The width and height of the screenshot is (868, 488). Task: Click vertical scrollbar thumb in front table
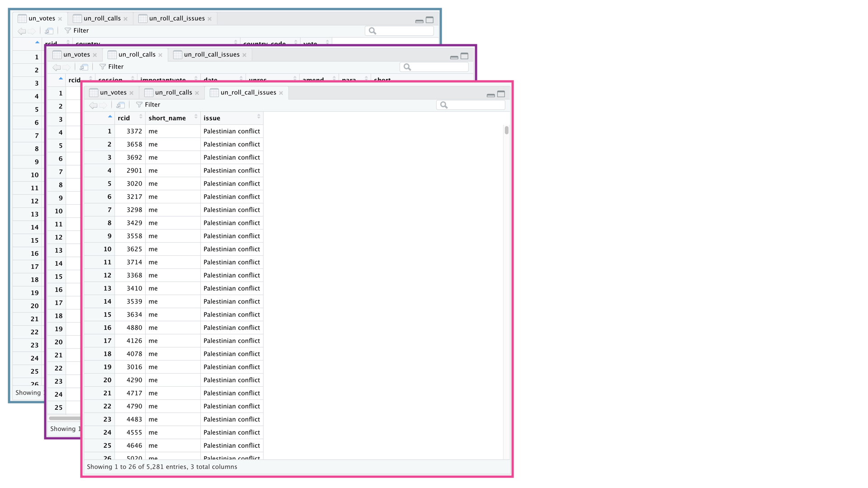(506, 130)
